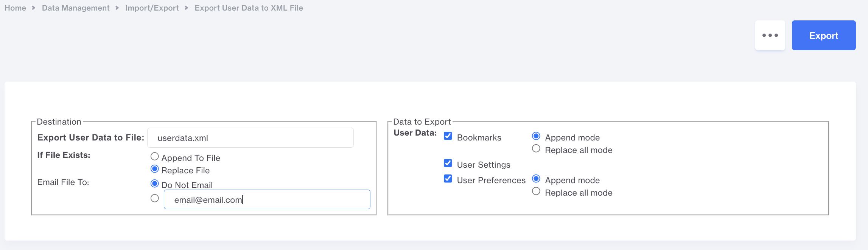The image size is (868, 250).
Task: Focus the userdata.xml file name field
Action: pos(250,138)
